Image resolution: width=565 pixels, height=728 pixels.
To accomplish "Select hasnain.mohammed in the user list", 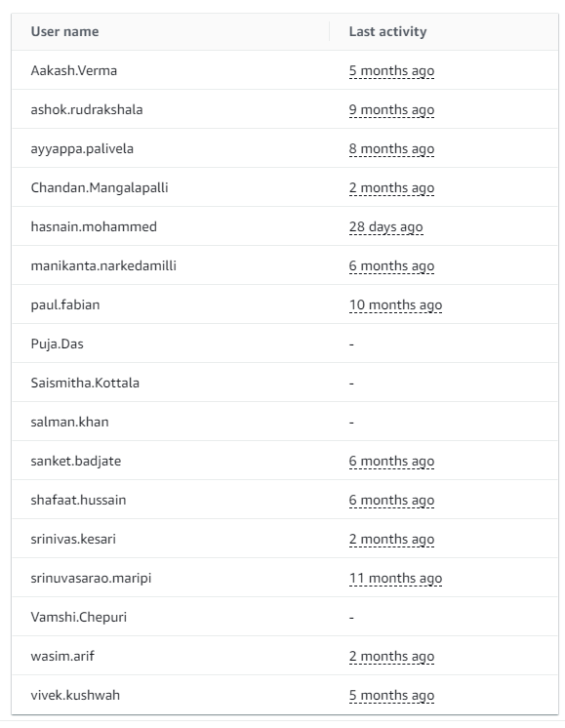I will [94, 226].
